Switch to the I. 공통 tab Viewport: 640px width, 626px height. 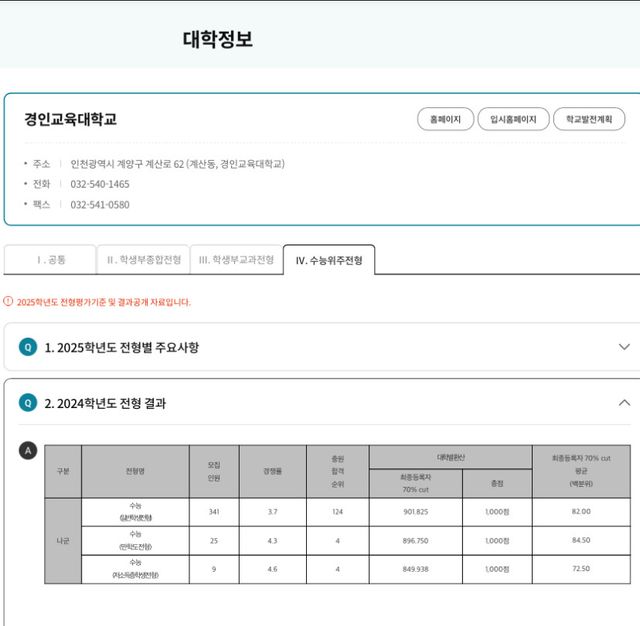(x=51, y=260)
